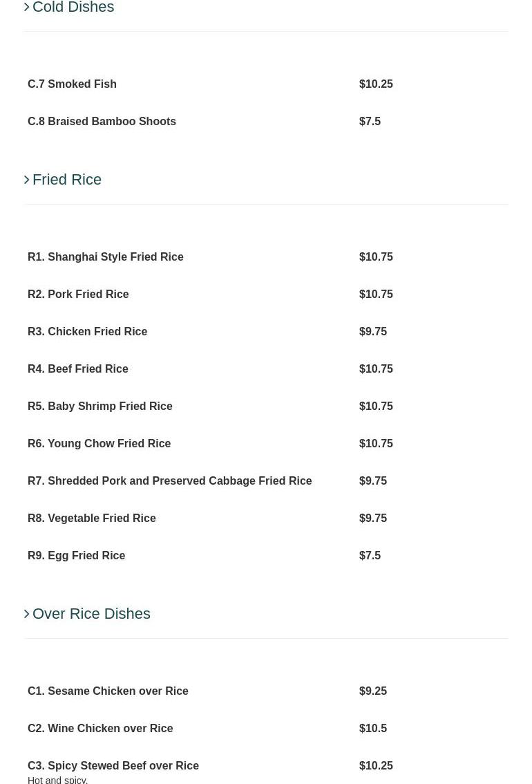Open the Over Rice Dishes heading
Image resolution: width=532 pixels, height=784 pixels.
(x=91, y=614)
